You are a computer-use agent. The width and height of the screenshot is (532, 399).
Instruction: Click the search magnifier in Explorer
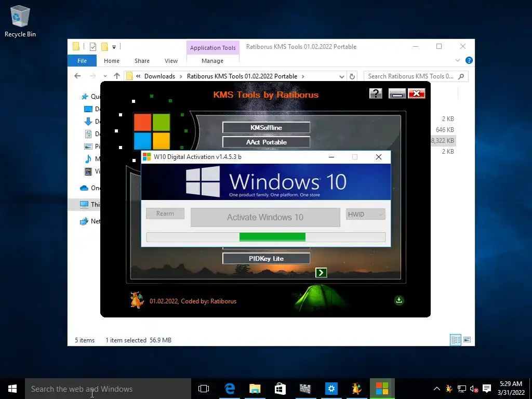tap(461, 76)
